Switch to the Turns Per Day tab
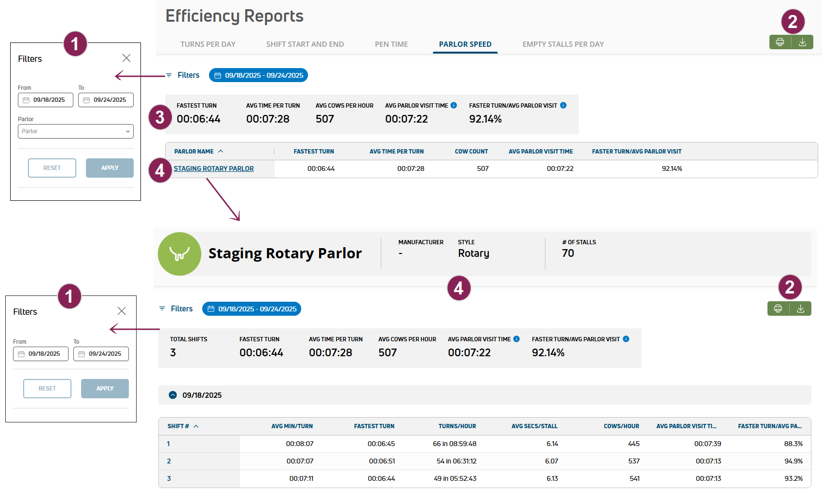Viewport: 822px width, 504px height. tap(208, 44)
